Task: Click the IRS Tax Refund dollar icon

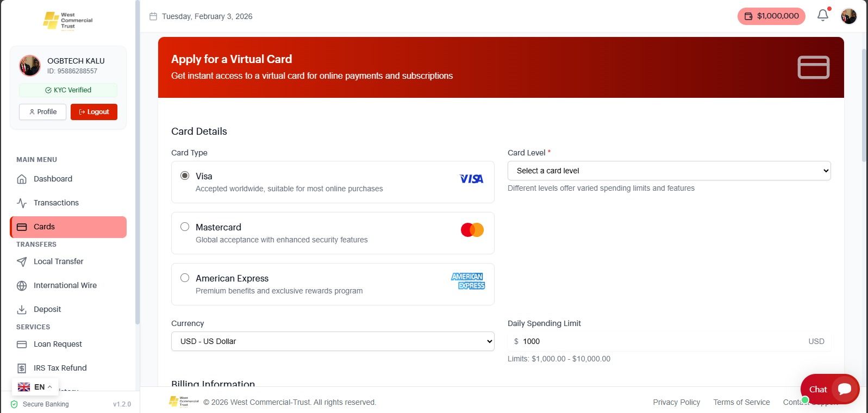Action: click(22, 368)
